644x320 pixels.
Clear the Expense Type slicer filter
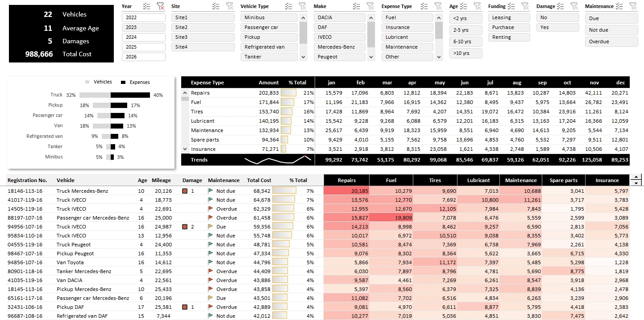(438, 6)
